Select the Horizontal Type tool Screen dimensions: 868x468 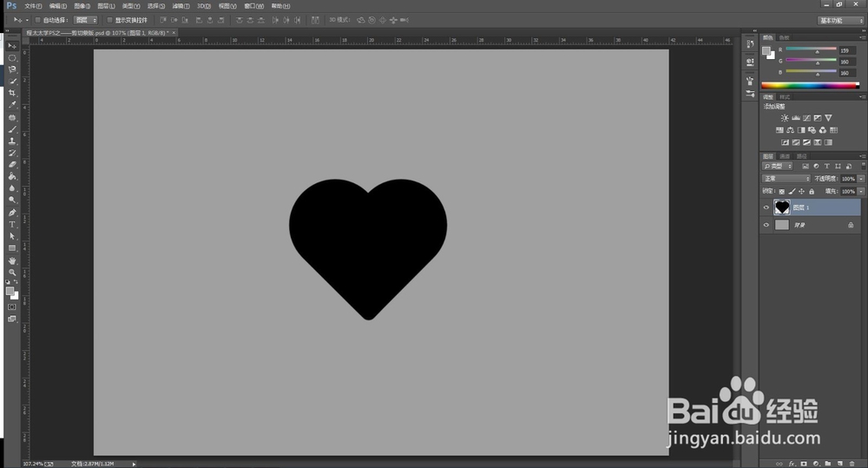pos(12,224)
